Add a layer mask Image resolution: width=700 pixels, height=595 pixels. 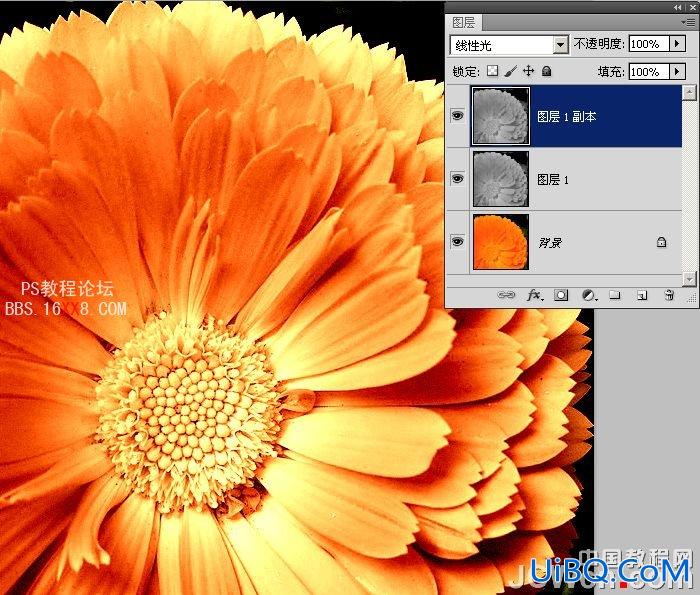point(561,295)
